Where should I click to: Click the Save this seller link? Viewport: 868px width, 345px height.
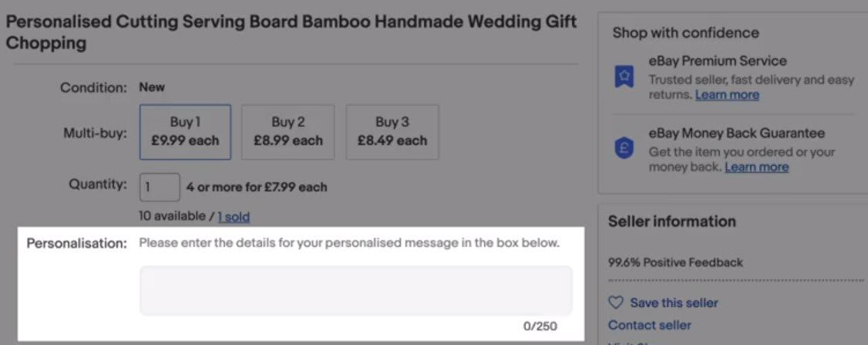[674, 303]
